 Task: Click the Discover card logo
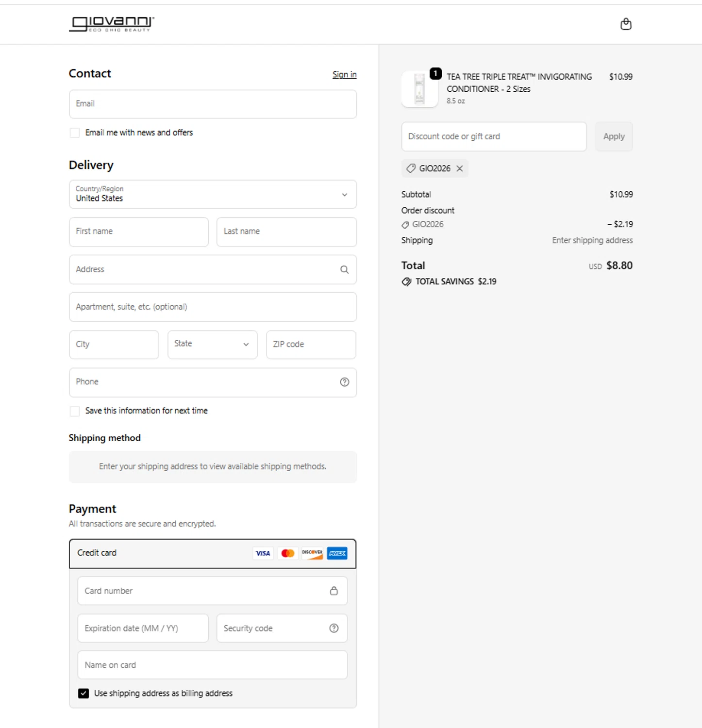[x=312, y=553]
